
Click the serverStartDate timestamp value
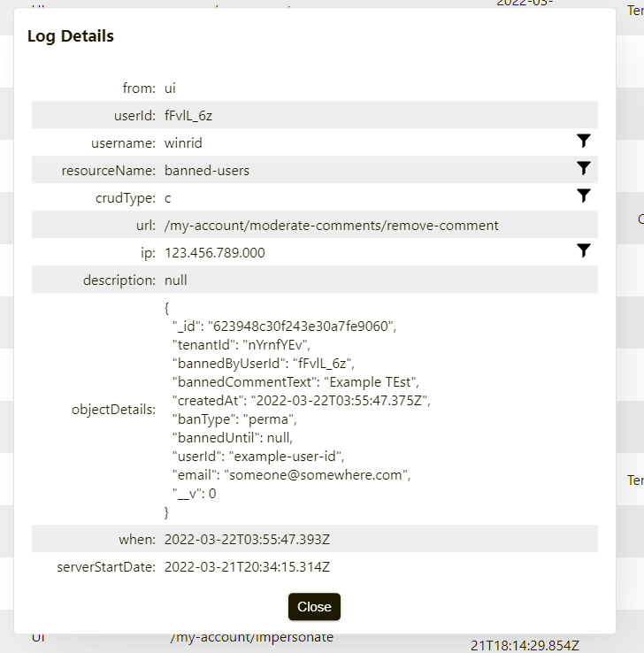(248, 567)
